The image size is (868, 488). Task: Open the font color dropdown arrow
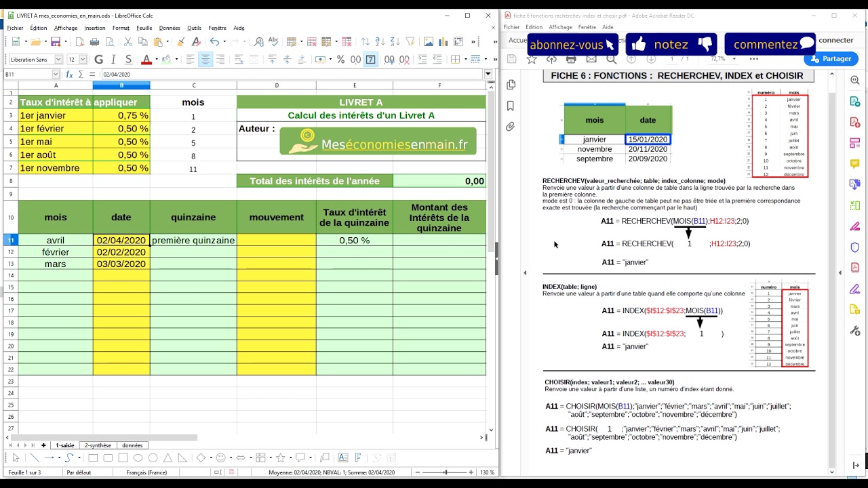157,60
